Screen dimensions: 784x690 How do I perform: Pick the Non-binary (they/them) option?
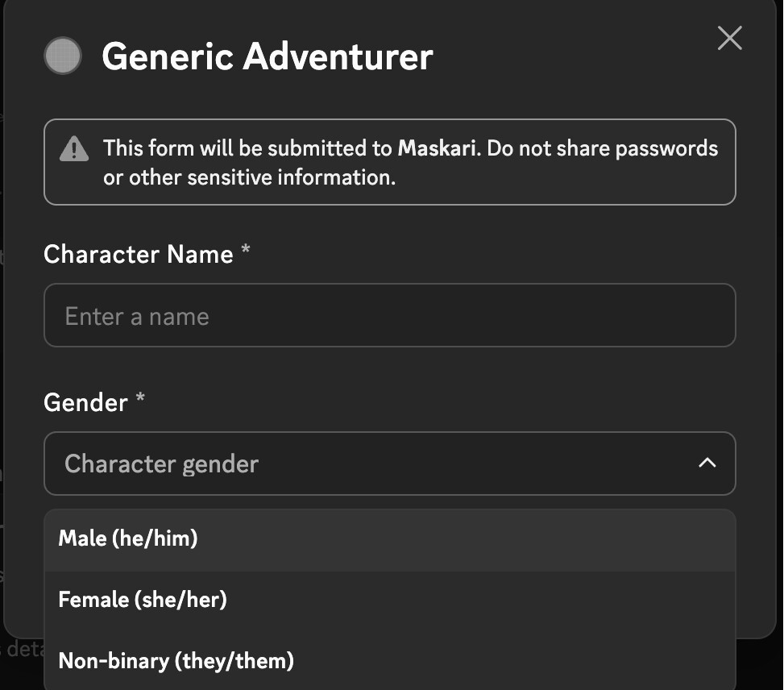176,662
